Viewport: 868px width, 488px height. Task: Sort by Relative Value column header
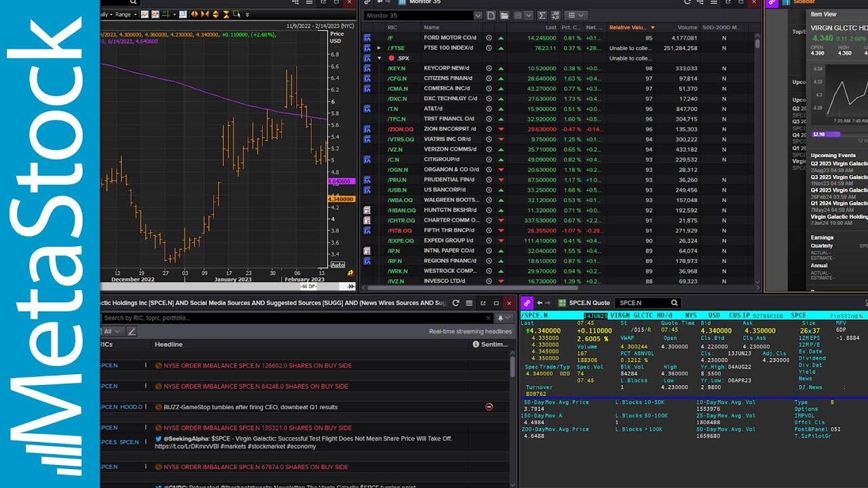631,27
